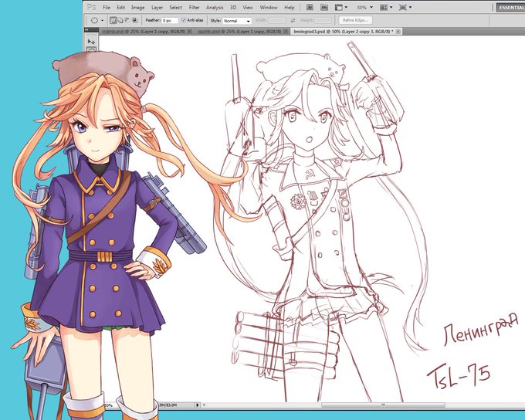
Task: Click the horizontal scrollbar left arrow
Action: (x=204, y=405)
